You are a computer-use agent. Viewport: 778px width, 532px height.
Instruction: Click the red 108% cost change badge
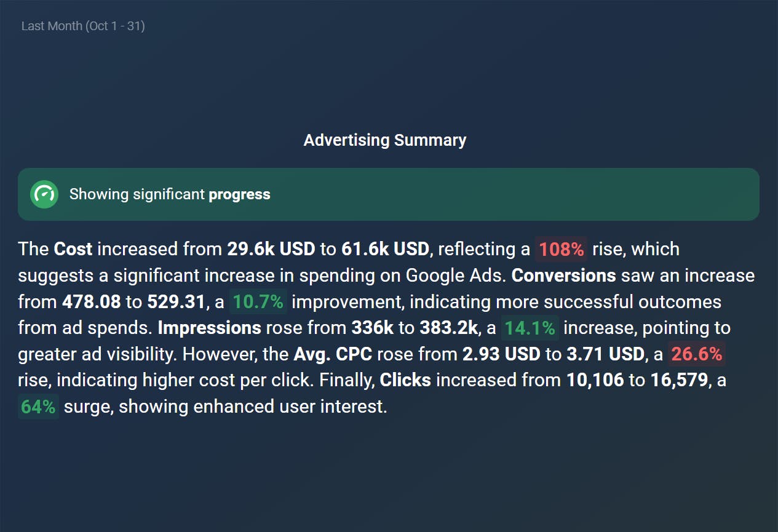pos(561,249)
